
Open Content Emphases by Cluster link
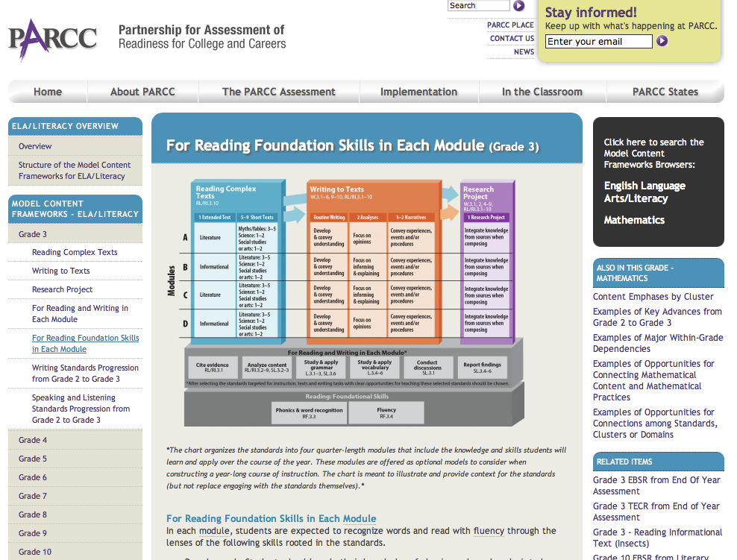[653, 297]
